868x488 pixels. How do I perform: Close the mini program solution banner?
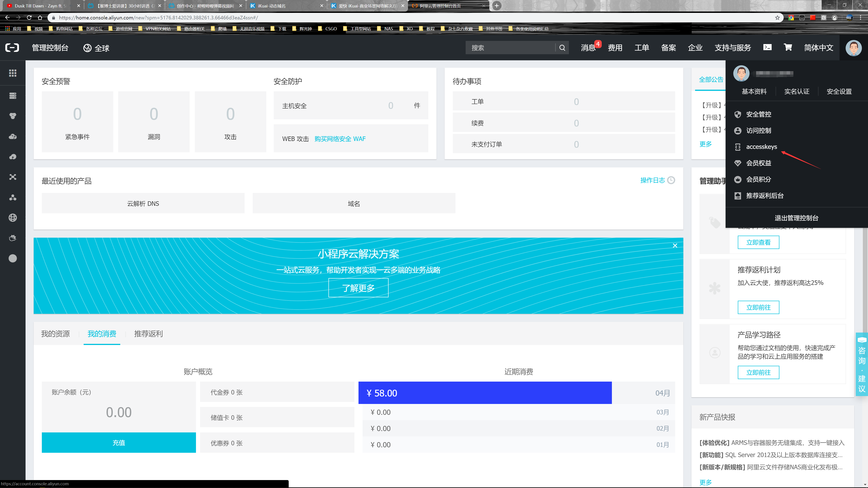pos(675,246)
